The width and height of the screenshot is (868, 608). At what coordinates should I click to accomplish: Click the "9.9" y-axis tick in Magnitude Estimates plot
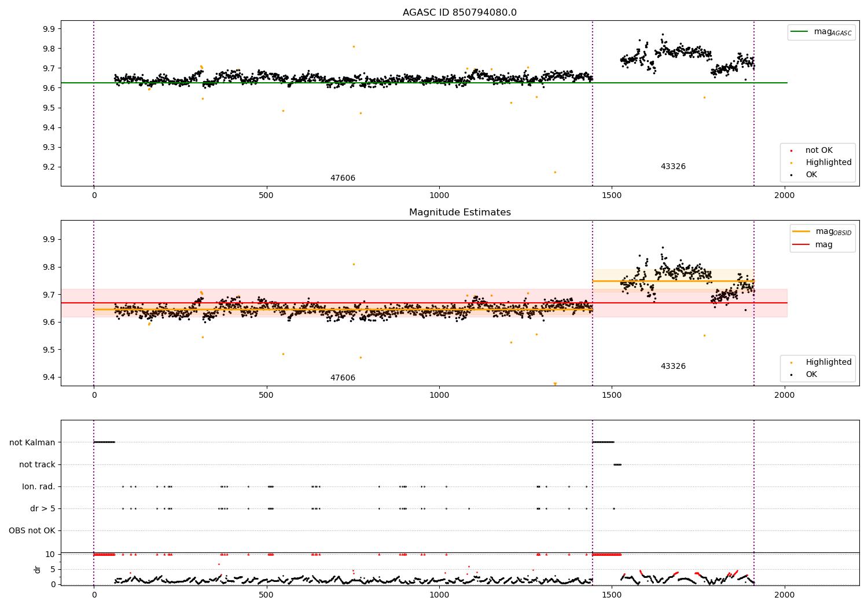click(49, 240)
